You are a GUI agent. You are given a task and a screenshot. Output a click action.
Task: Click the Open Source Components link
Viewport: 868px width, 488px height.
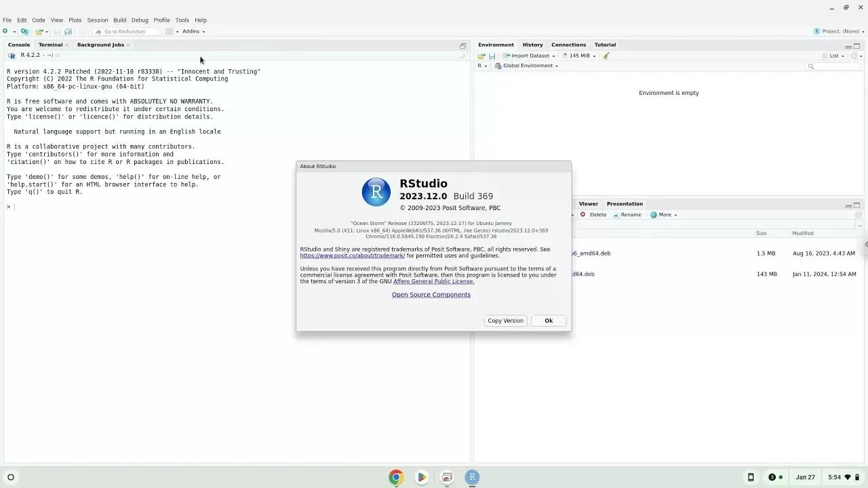431,294
